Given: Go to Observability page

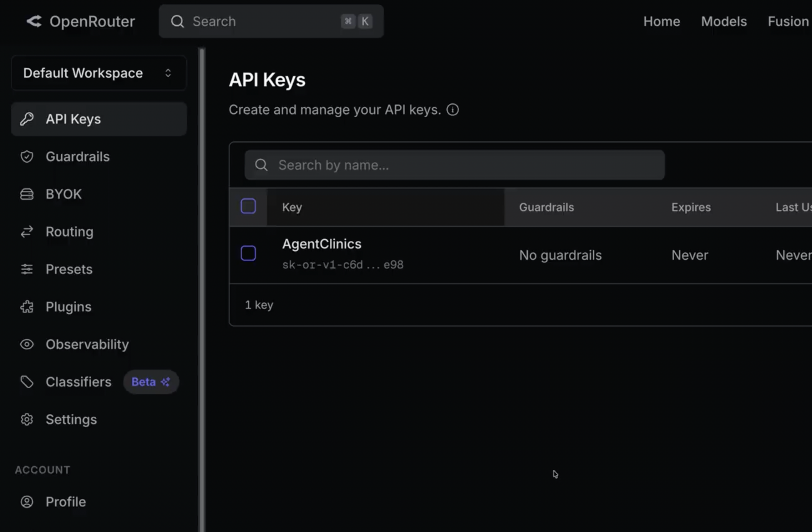Looking at the screenshot, I should [99, 344].
